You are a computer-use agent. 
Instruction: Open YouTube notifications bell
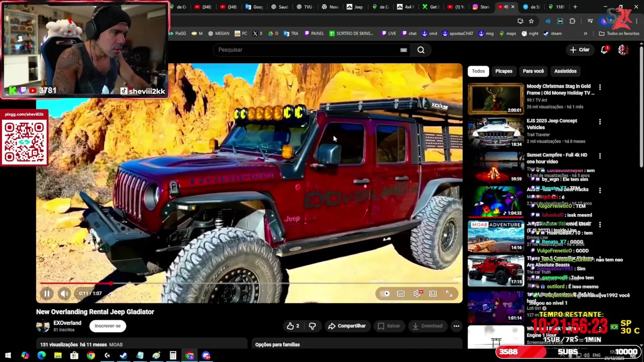coord(605,50)
